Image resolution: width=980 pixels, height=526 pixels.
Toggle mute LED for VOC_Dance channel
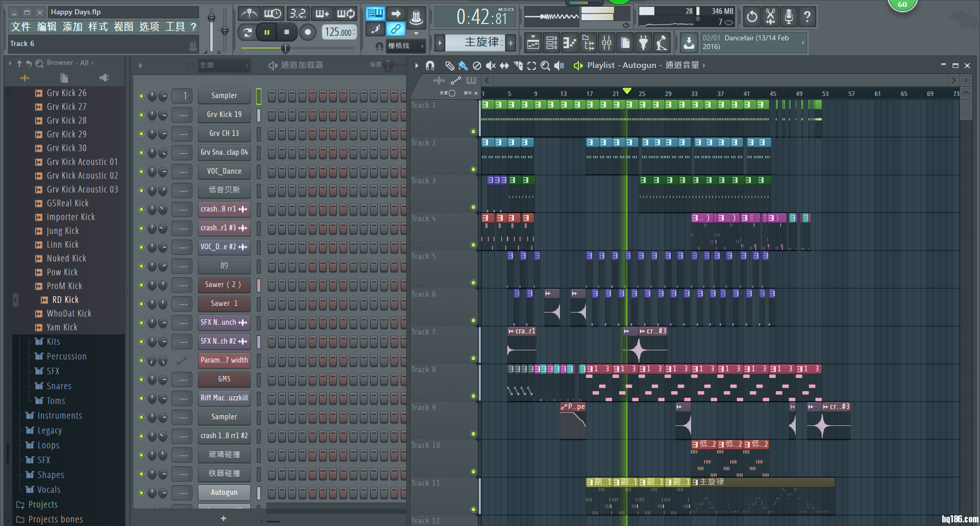(x=141, y=172)
